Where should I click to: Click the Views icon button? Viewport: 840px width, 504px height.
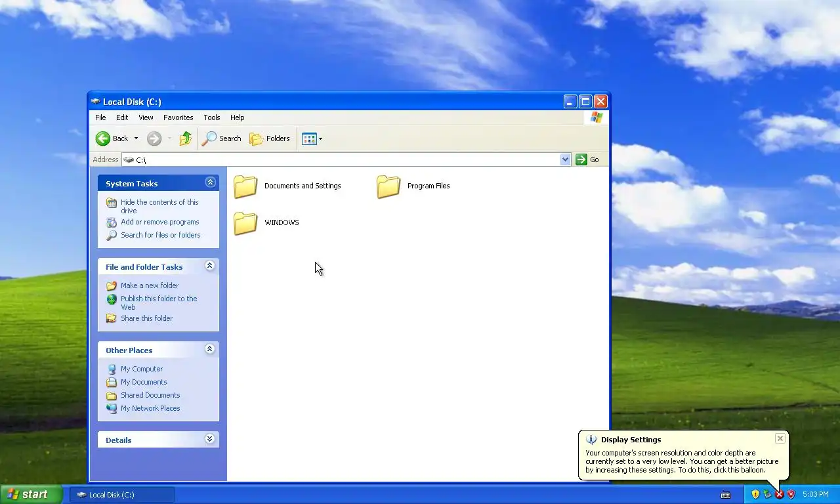[x=309, y=138]
